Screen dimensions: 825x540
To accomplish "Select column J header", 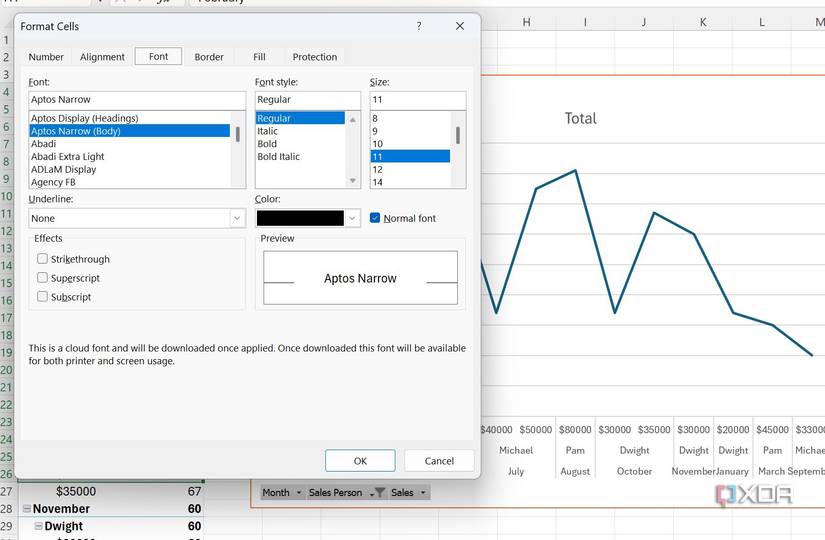I will [644, 22].
